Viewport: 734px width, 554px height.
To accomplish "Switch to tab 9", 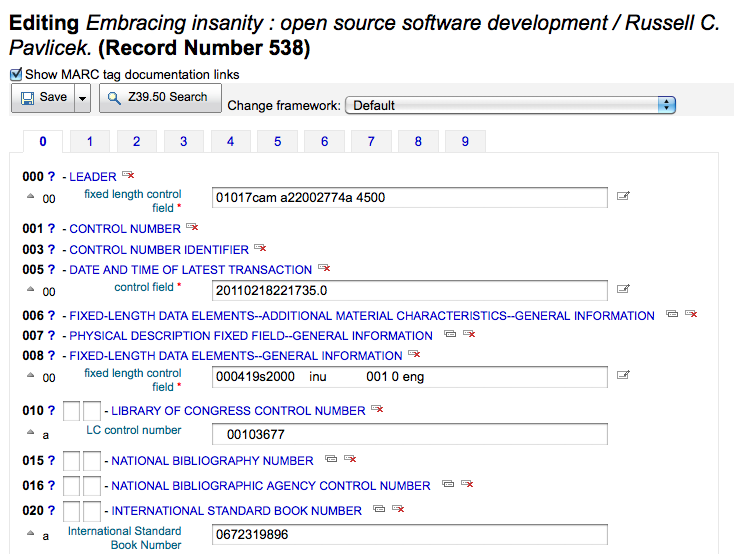I will click(465, 142).
